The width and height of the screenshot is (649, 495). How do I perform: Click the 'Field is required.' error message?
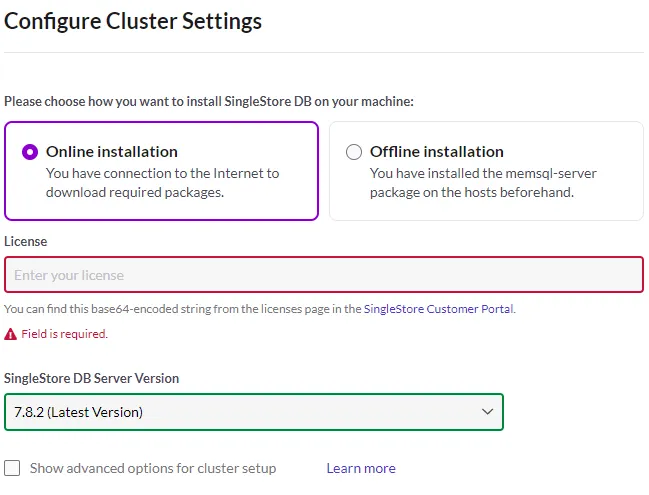pyautogui.click(x=64, y=334)
